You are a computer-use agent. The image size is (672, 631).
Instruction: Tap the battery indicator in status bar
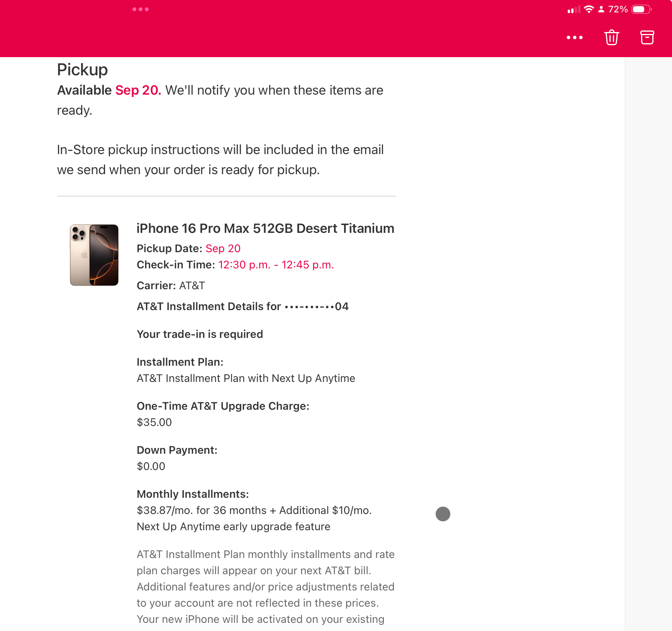[x=641, y=9]
